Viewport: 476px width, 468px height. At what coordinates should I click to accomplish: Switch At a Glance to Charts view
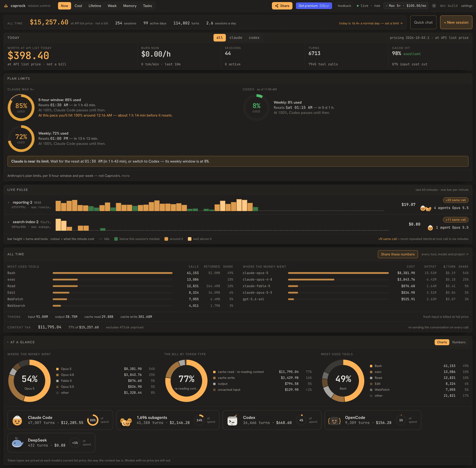442,342
